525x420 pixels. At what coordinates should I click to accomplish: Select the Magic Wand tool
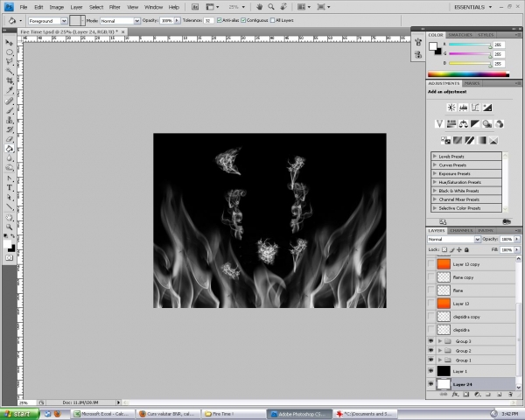coord(10,71)
